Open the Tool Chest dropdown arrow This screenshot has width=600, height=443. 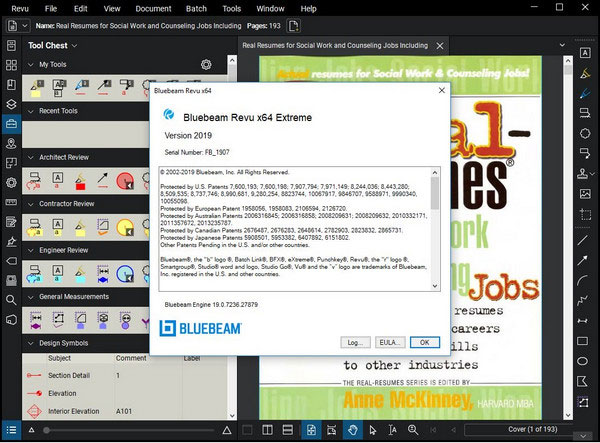[x=75, y=46]
